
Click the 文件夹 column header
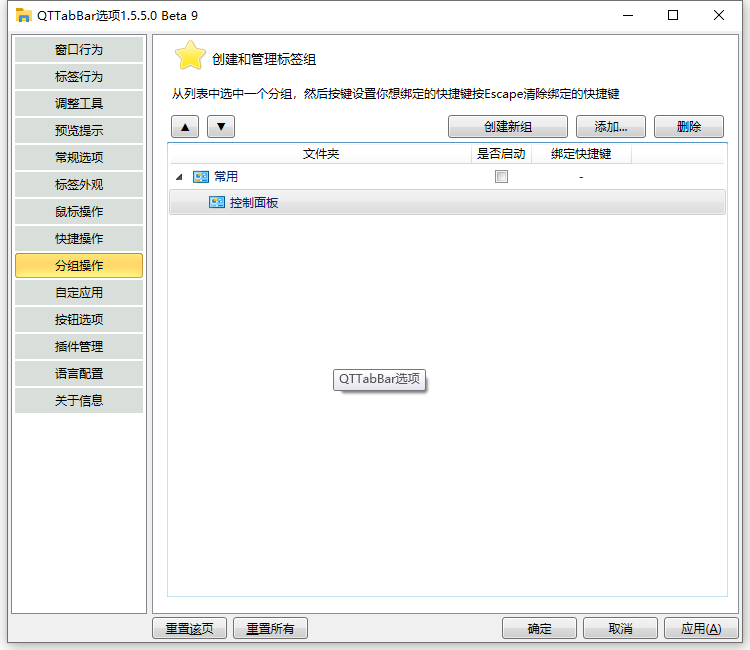(320, 154)
